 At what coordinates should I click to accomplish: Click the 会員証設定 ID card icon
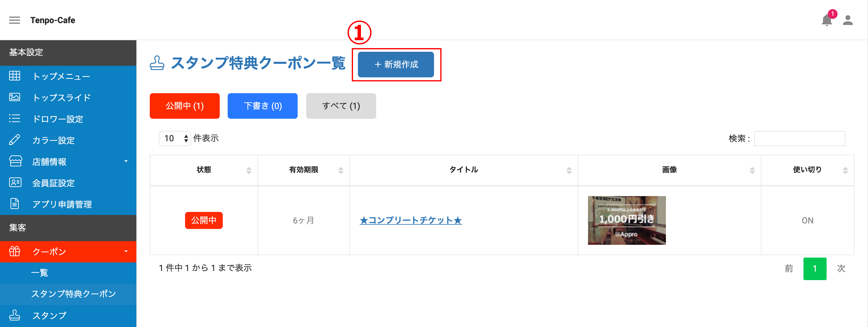[x=15, y=182]
